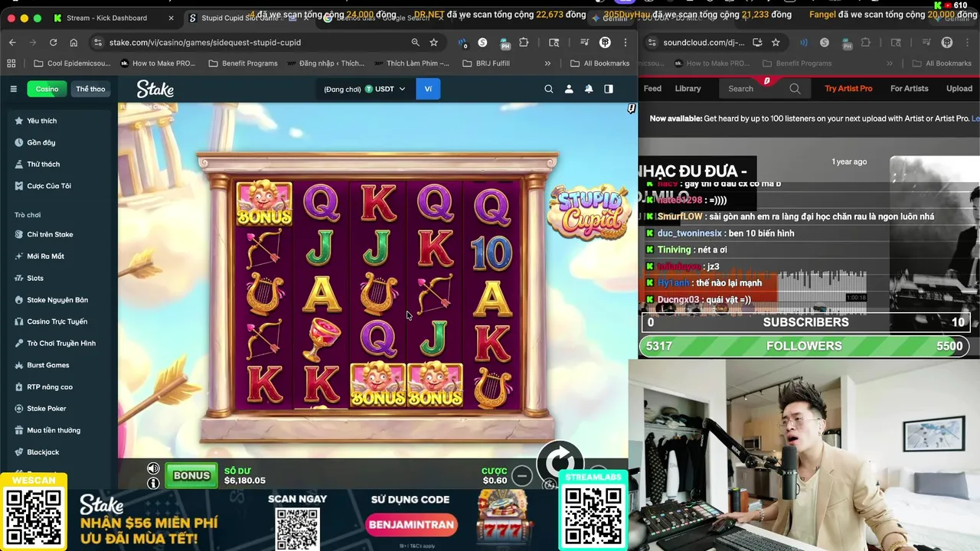The image size is (980, 551).
Task: Open Upload on SoundCloud
Action: [x=959, y=89]
